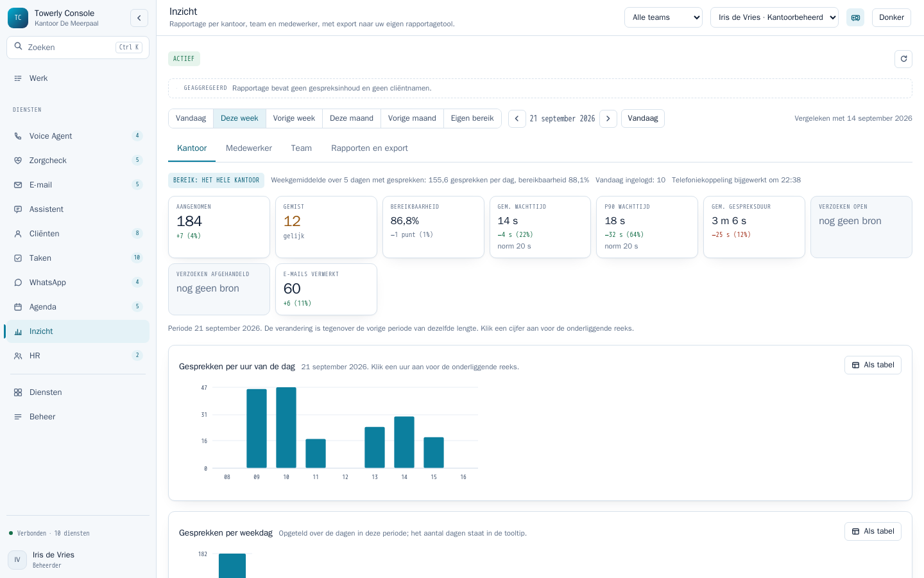Click the HR badge showing 2

coord(137,356)
